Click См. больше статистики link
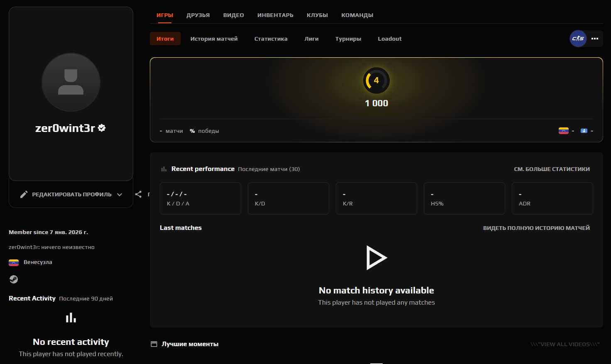 point(552,169)
